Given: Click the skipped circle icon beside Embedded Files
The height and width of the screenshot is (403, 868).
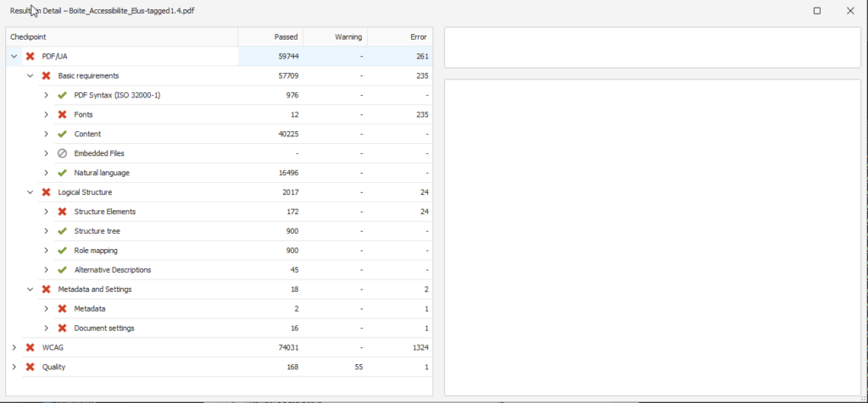Looking at the screenshot, I should 62,153.
